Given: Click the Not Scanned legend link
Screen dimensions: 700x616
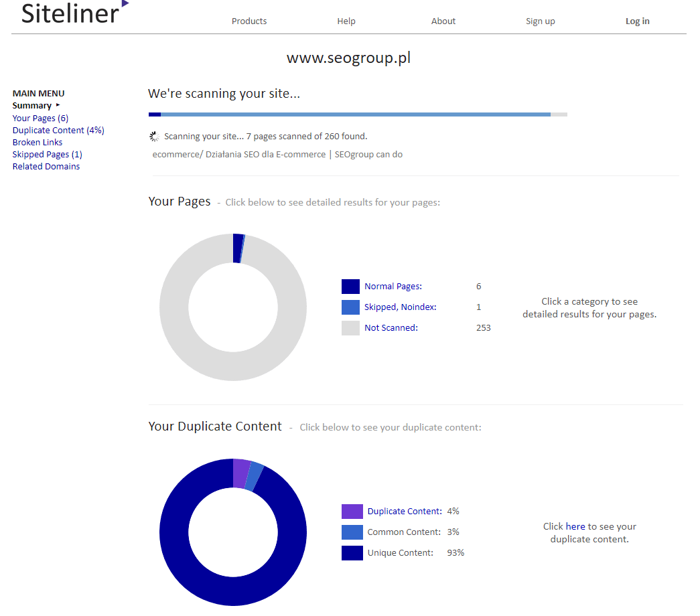Looking at the screenshot, I should [x=391, y=327].
